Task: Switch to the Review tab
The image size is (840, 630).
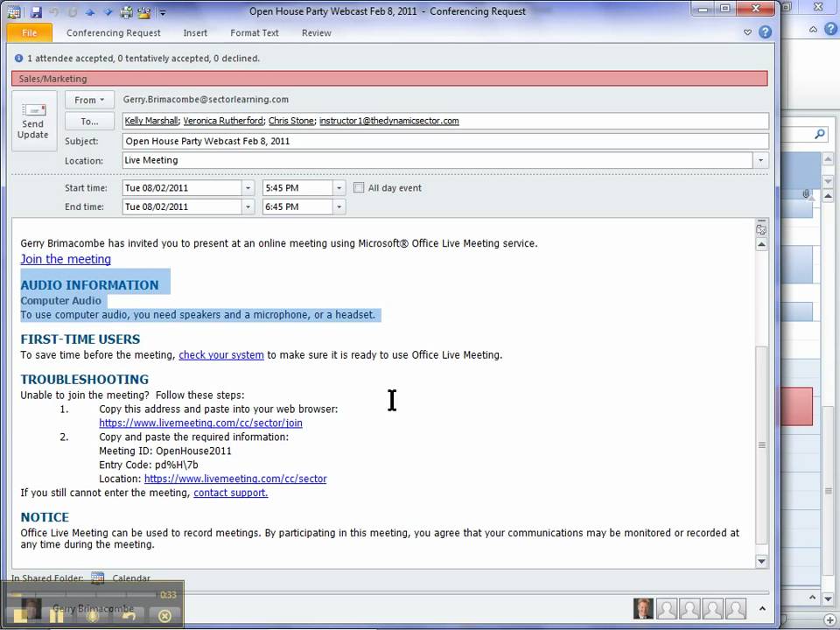Action: [316, 32]
